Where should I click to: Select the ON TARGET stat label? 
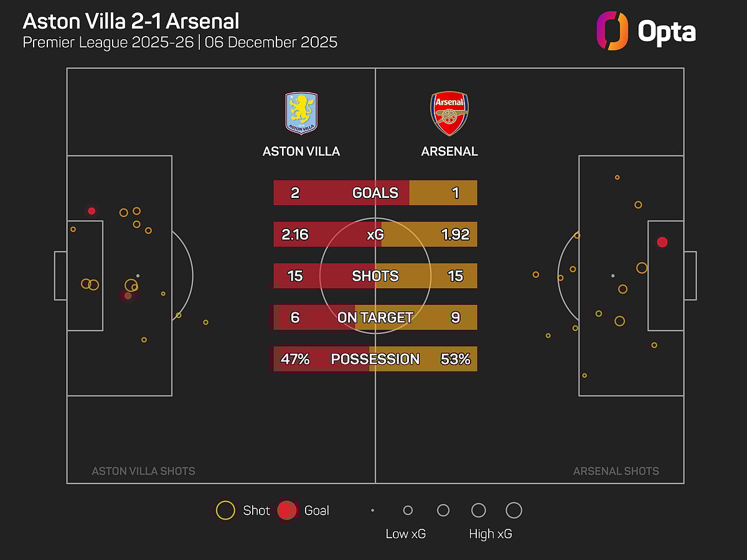(x=375, y=317)
